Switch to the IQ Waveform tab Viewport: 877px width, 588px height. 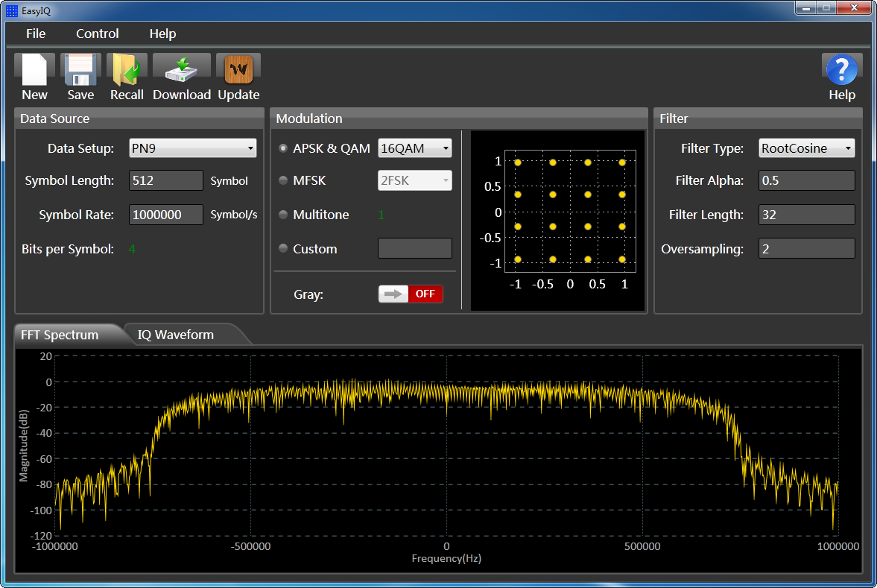pos(176,335)
